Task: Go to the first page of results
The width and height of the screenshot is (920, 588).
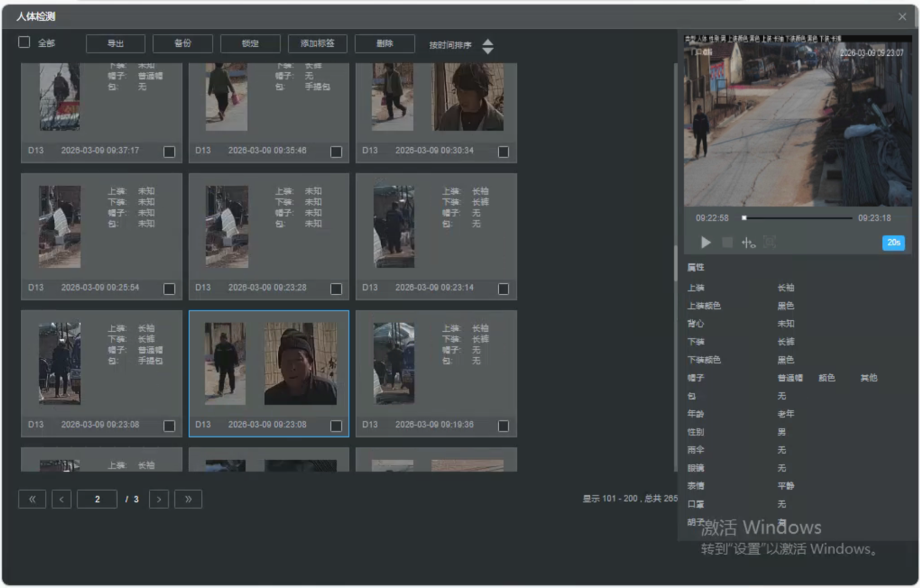Action: point(32,499)
